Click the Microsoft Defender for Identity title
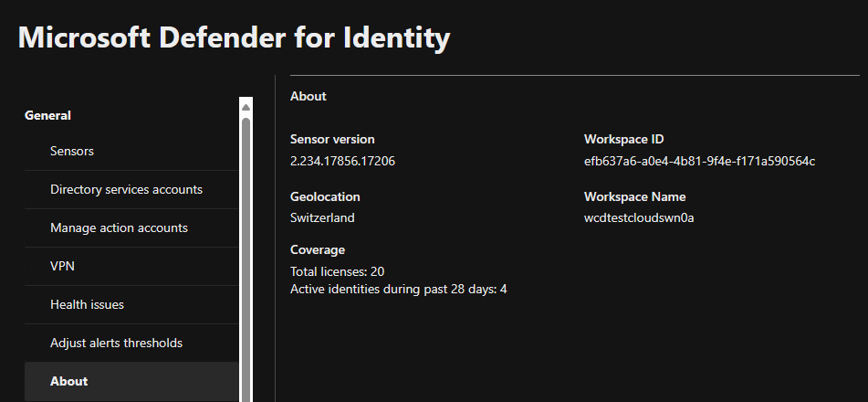Screen dimensions: 868x402 tap(234, 37)
